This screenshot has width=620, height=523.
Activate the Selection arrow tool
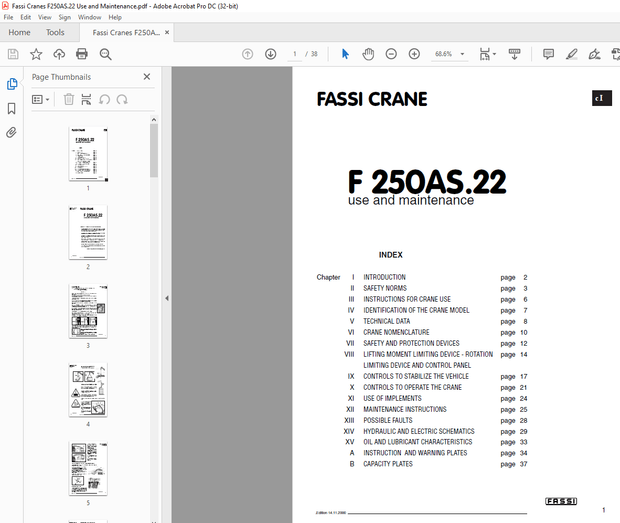click(345, 54)
